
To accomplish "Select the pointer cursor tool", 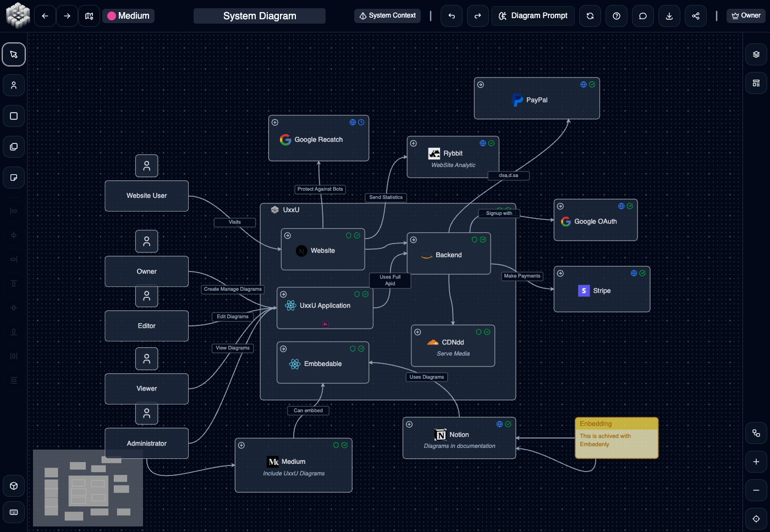I will (14, 54).
